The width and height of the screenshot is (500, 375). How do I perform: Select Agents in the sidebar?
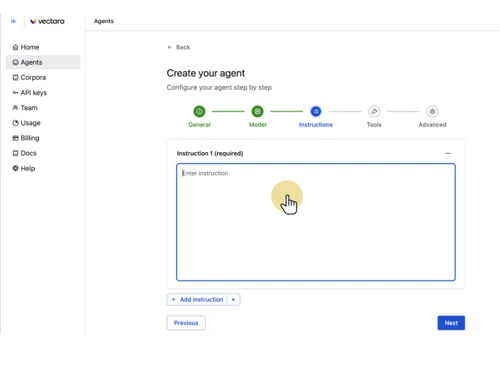[x=43, y=62]
